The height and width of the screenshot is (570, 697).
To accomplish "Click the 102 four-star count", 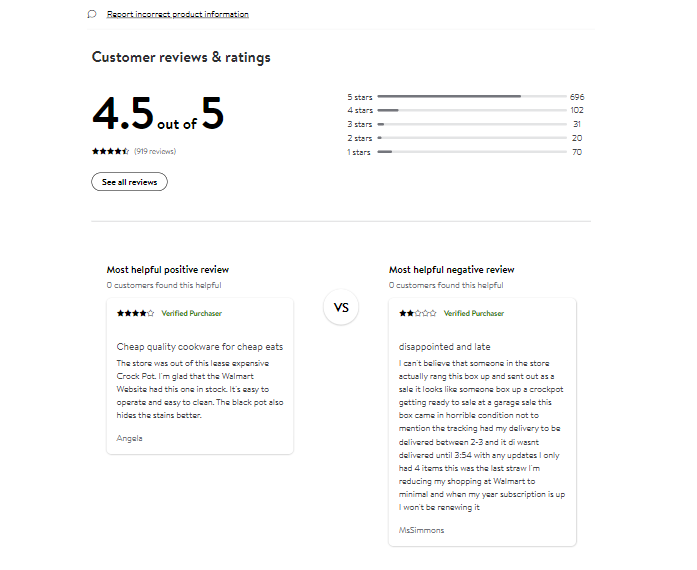I will 577,110.
